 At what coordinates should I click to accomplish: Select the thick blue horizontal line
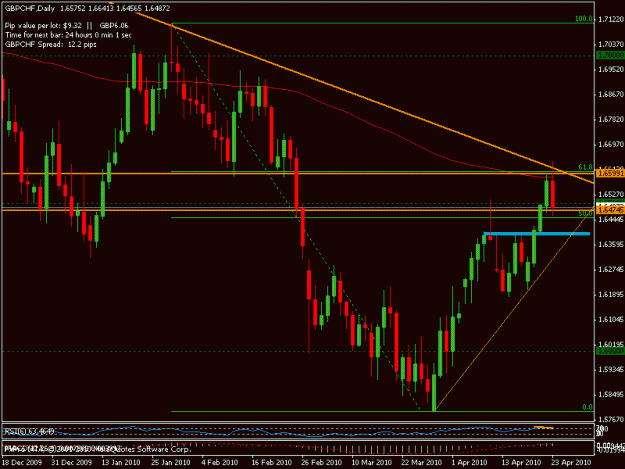pyautogui.click(x=537, y=234)
